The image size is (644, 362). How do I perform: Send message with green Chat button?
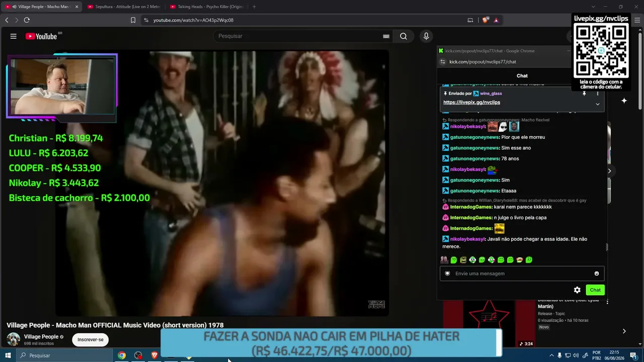point(595,290)
